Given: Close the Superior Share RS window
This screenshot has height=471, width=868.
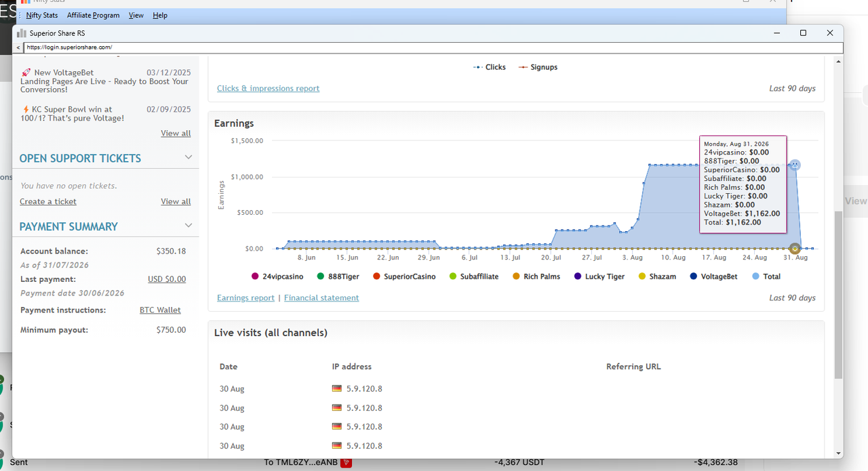Looking at the screenshot, I should click(x=829, y=33).
